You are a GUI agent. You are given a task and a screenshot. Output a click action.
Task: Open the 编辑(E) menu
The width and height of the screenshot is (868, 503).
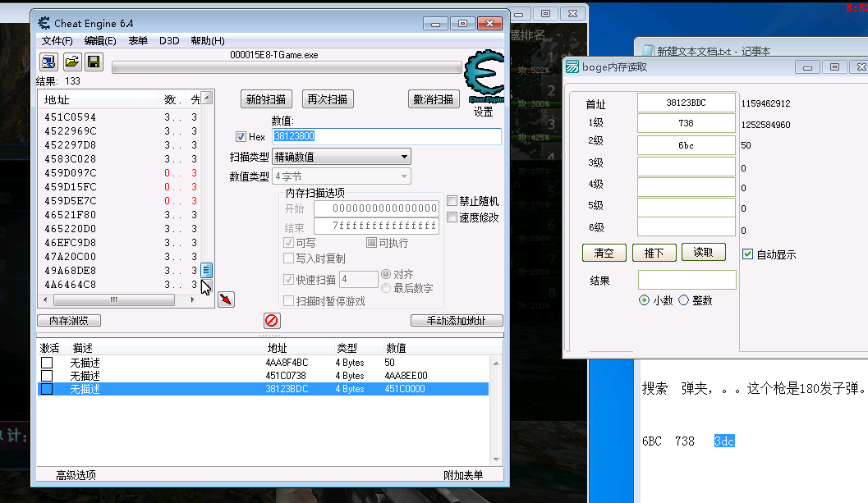pyautogui.click(x=100, y=41)
